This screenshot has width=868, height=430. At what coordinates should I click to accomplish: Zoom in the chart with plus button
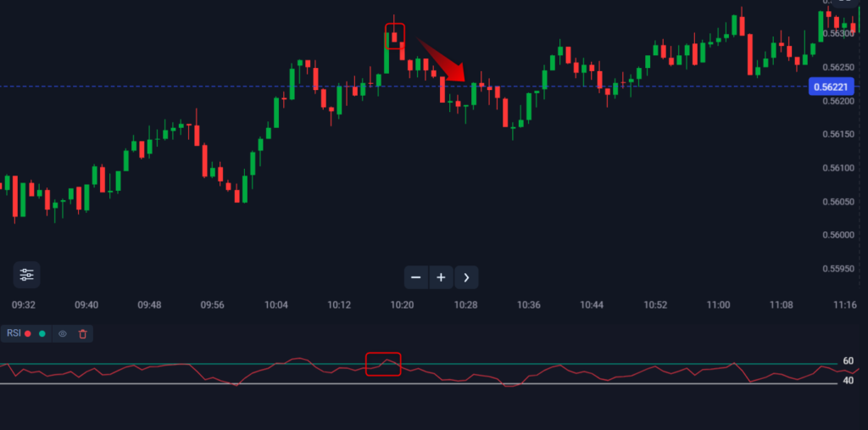point(441,277)
